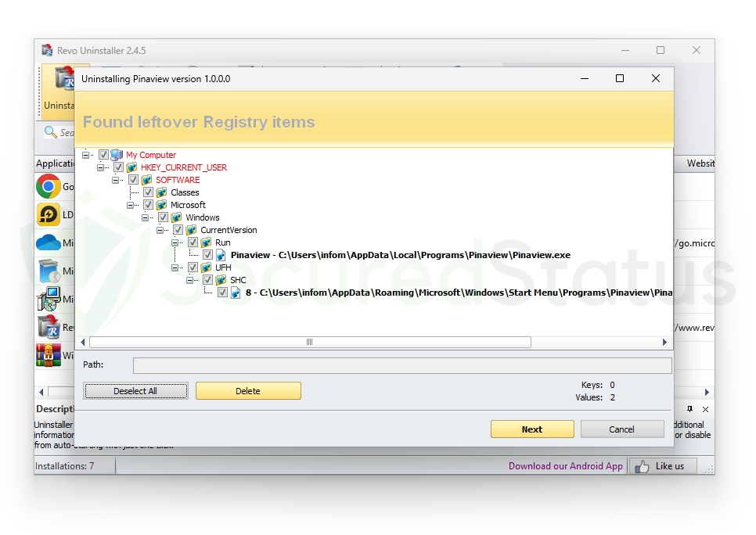Click the Classes registry key icon
The height and width of the screenshot is (535, 756).
click(x=161, y=192)
